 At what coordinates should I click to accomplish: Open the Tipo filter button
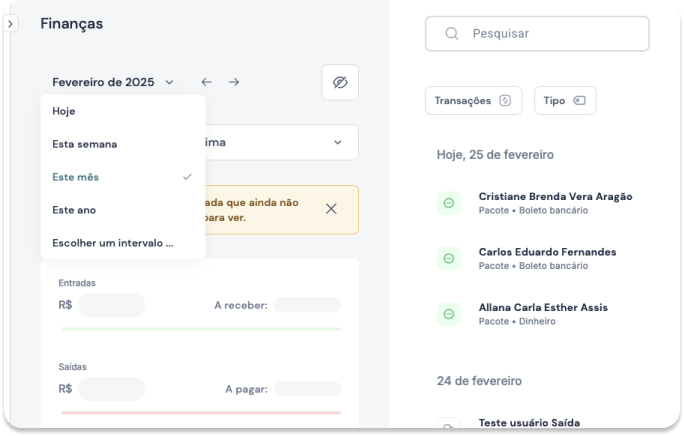tap(565, 101)
